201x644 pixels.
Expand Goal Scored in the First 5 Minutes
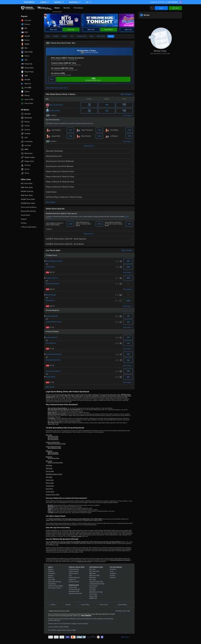89,166
